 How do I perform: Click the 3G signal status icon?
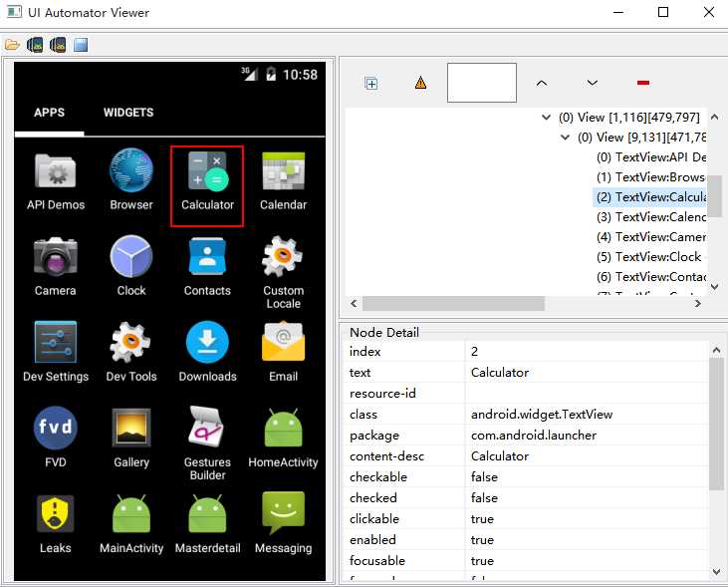(x=249, y=74)
